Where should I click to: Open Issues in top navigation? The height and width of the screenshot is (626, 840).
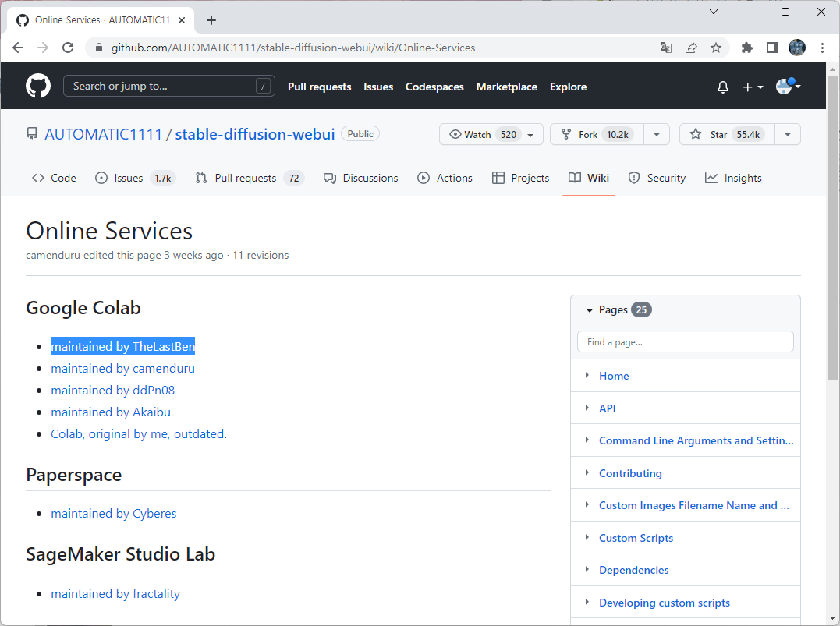point(378,87)
